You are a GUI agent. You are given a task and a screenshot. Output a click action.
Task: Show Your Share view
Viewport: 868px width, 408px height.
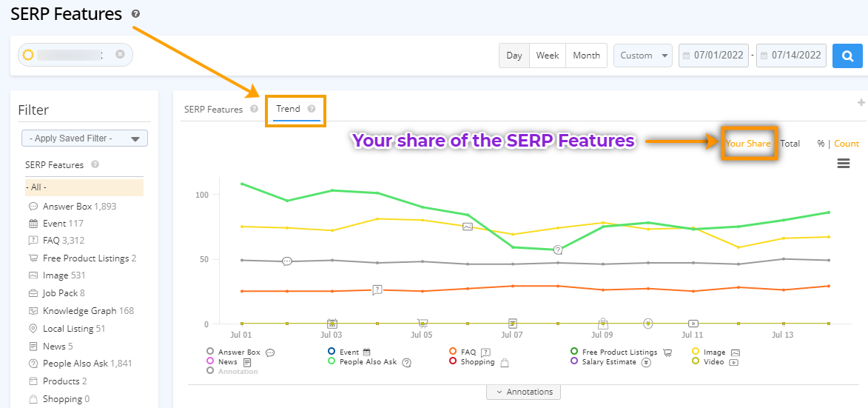pyautogui.click(x=748, y=144)
